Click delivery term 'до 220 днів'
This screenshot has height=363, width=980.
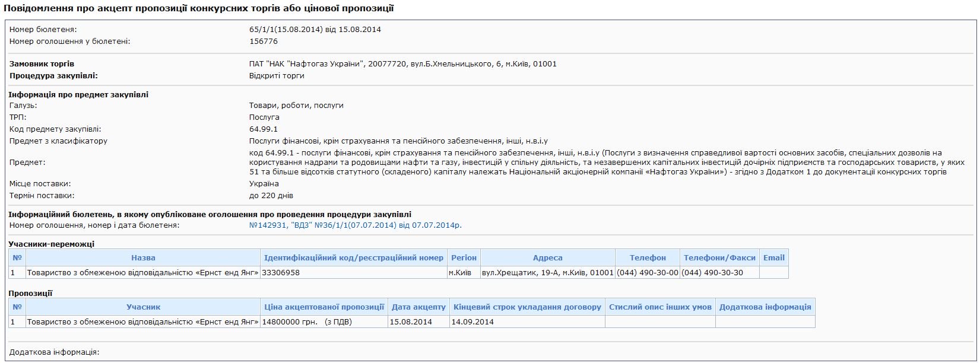[x=271, y=196]
